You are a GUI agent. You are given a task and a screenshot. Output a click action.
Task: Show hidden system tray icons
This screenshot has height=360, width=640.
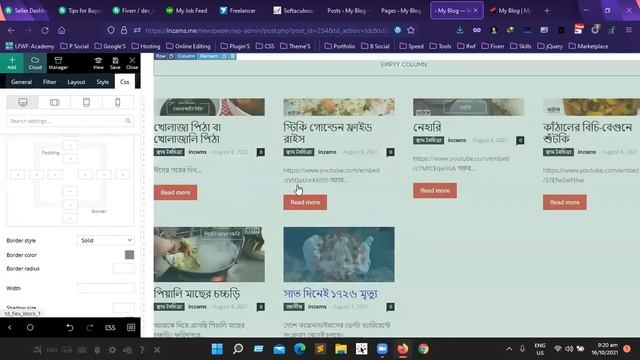coord(509,349)
